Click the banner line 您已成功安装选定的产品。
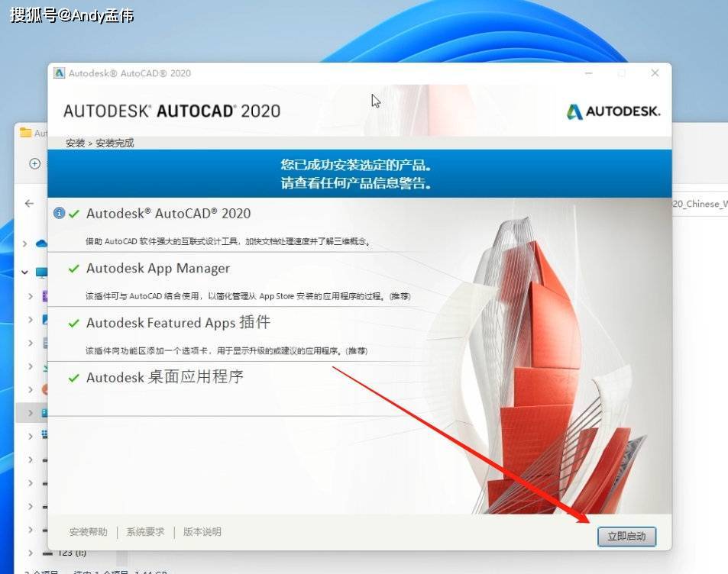Image resolution: width=728 pixels, height=574 pixels. point(356,165)
